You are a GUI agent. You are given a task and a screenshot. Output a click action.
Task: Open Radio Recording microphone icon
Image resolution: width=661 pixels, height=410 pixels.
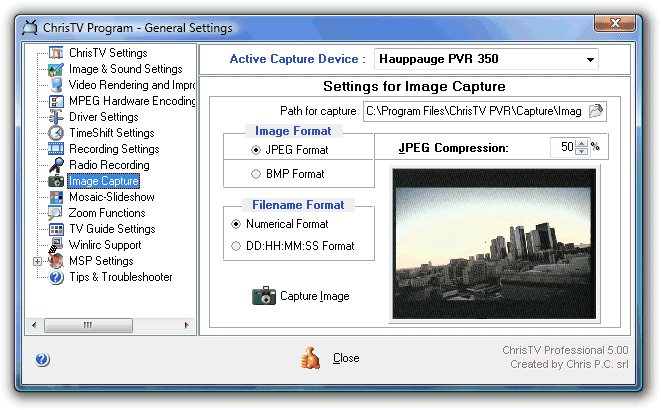pyautogui.click(x=56, y=165)
